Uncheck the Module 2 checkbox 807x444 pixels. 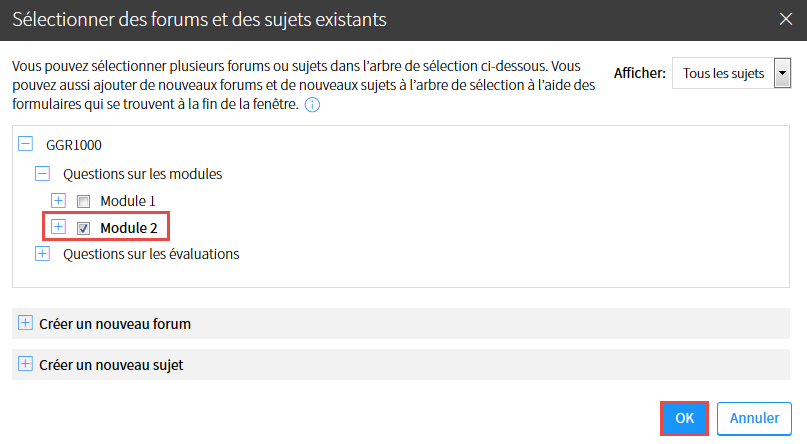click(x=84, y=228)
